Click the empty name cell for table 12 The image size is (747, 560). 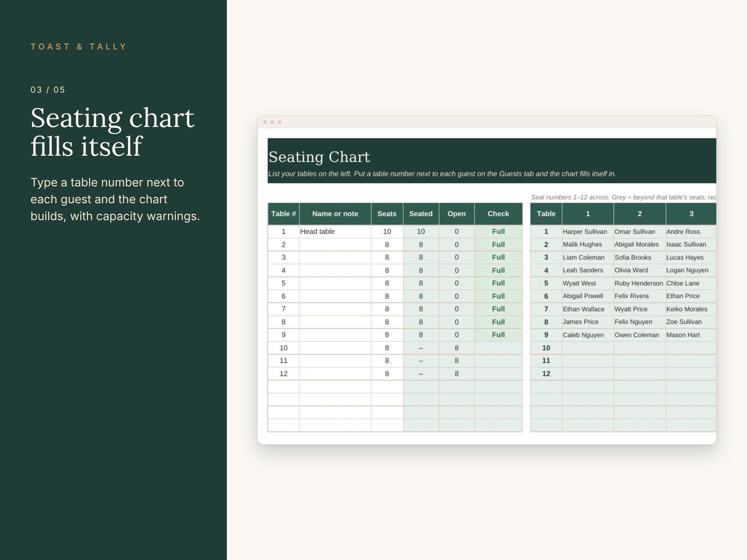point(335,374)
